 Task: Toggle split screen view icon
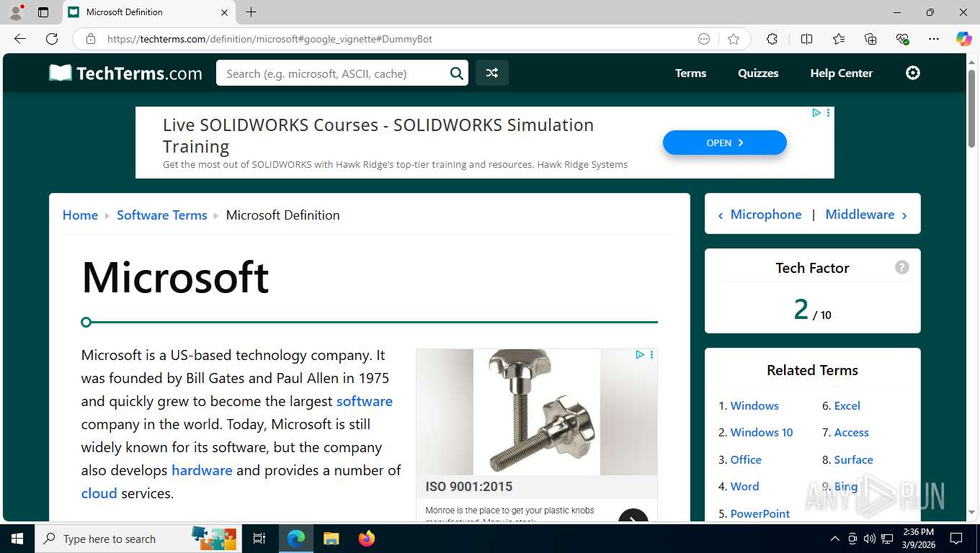(806, 39)
